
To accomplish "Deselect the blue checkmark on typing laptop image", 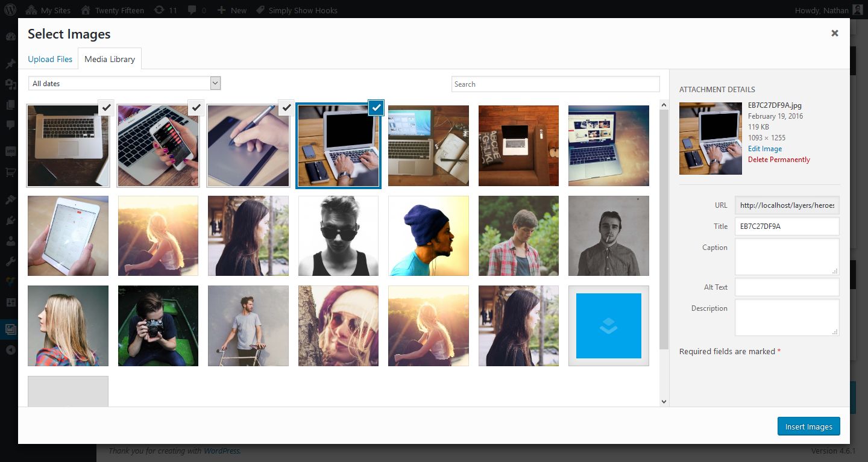I will (x=376, y=107).
